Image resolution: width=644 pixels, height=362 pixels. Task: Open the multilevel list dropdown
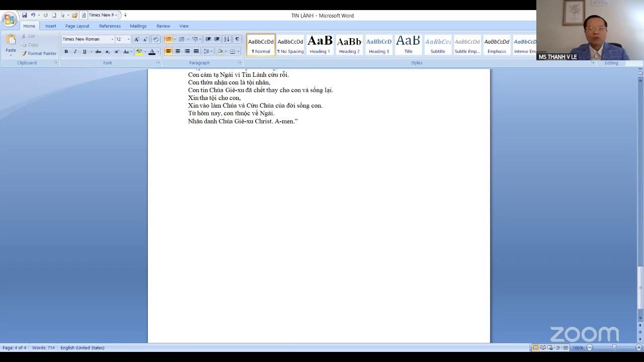pyautogui.click(x=201, y=39)
